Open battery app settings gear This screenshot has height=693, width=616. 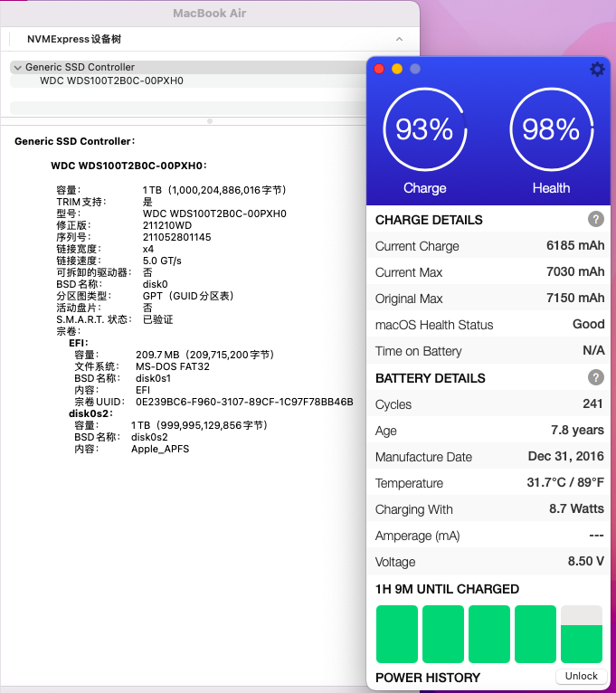click(x=597, y=69)
